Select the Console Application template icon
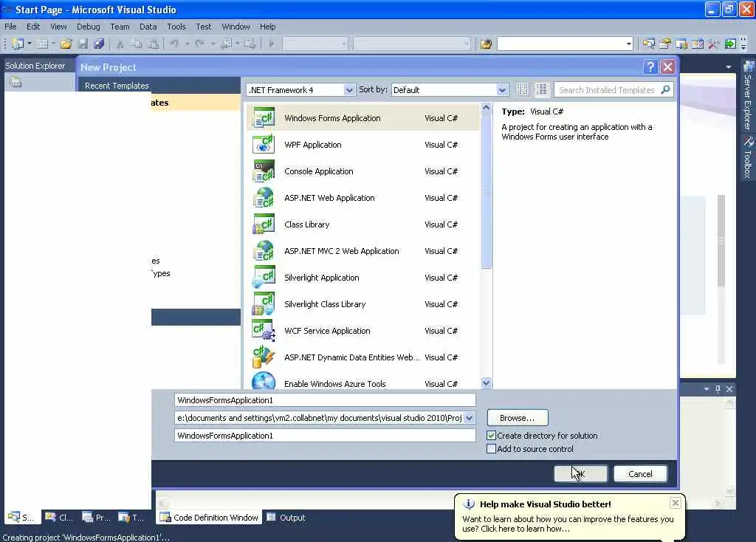Image resolution: width=756 pixels, height=542 pixels. pyautogui.click(x=264, y=171)
